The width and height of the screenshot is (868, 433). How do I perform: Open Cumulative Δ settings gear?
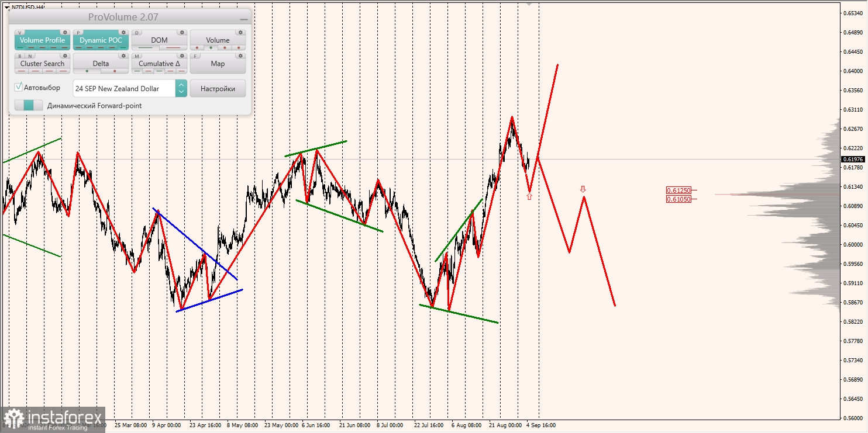(x=182, y=56)
